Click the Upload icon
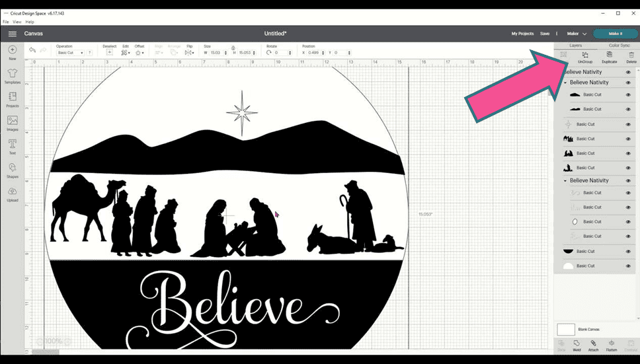This screenshot has width=640, height=364. coord(13,191)
